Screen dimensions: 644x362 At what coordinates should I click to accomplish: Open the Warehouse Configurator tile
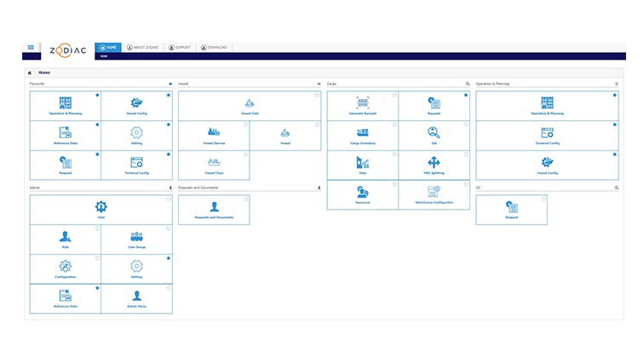coord(434,195)
